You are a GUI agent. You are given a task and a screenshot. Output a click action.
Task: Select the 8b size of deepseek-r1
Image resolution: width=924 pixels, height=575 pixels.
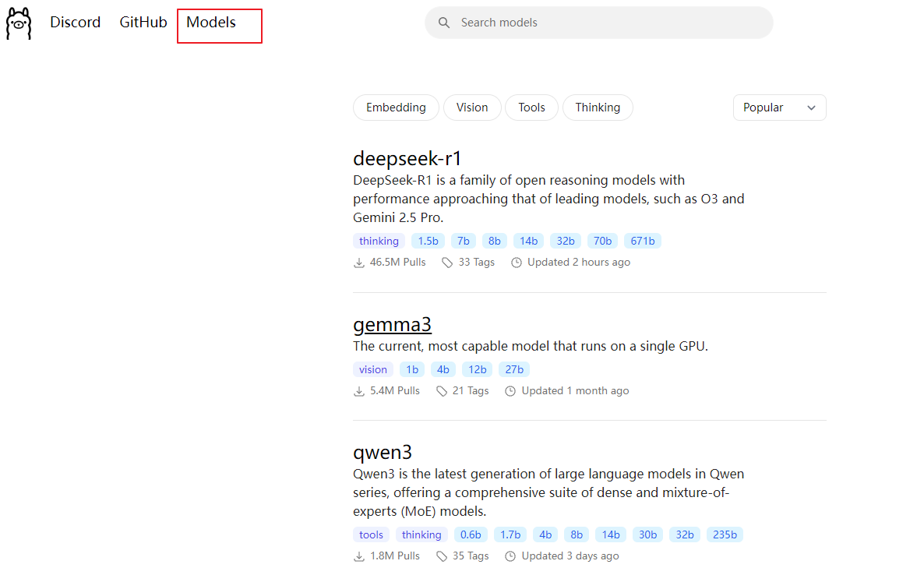pos(495,241)
